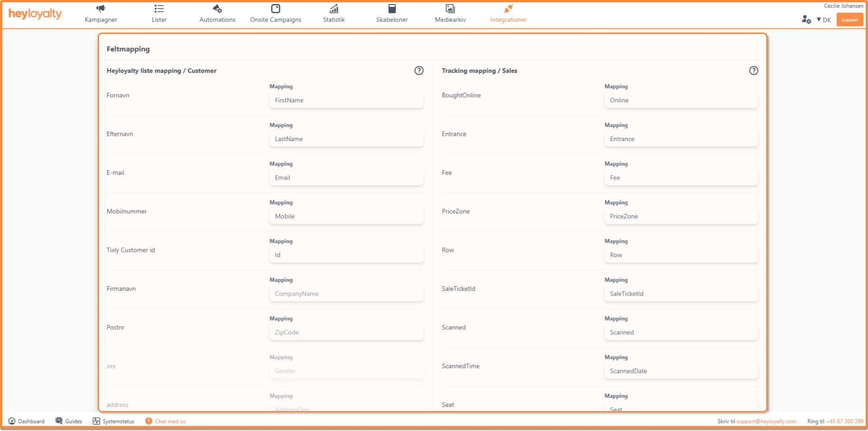
Task: Open the Lister list icon
Action: (159, 9)
